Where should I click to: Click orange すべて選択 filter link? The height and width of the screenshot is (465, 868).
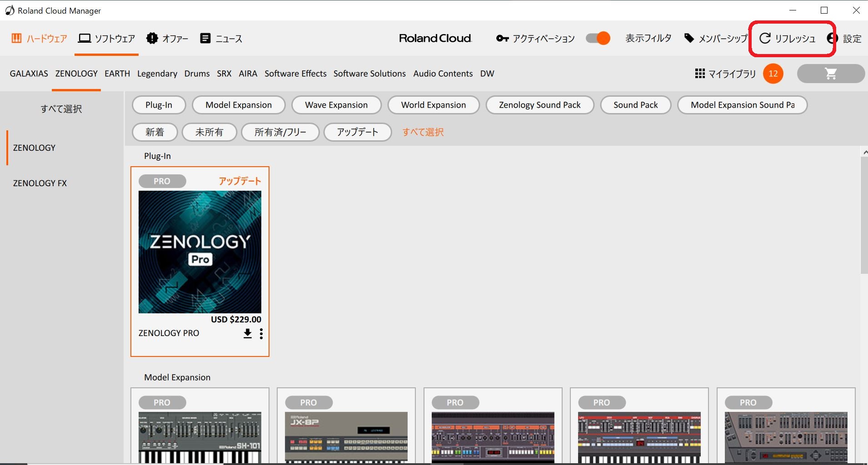pyautogui.click(x=423, y=132)
